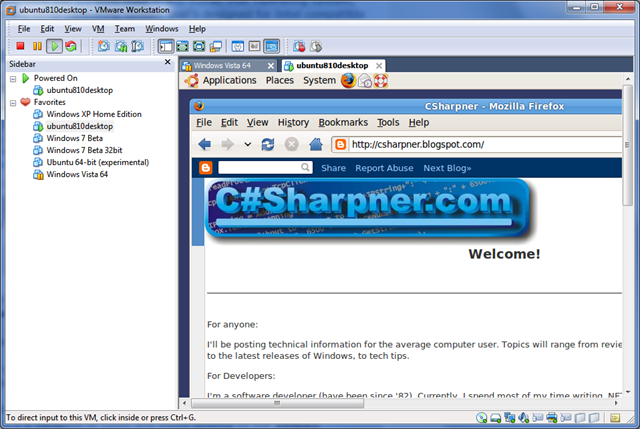Select ubuntu810desktop under Powered On
Image resolution: width=640 pixels, height=429 pixels.
[79, 90]
